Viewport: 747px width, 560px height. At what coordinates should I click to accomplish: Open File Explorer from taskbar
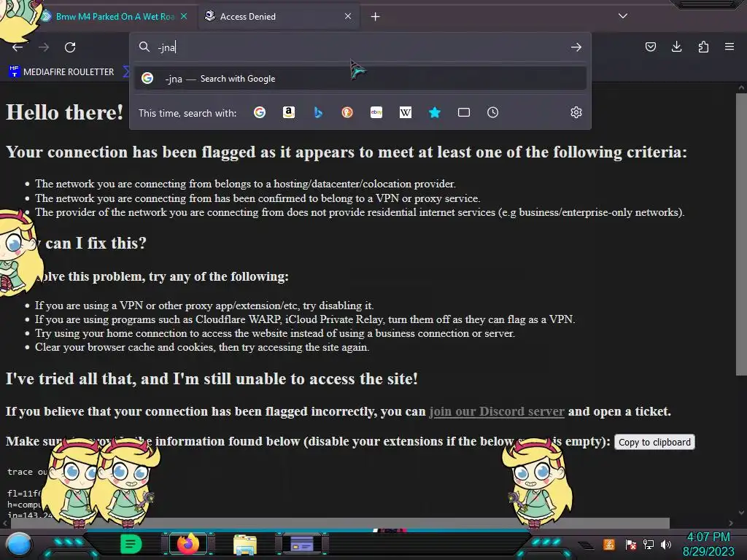[x=245, y=544]
